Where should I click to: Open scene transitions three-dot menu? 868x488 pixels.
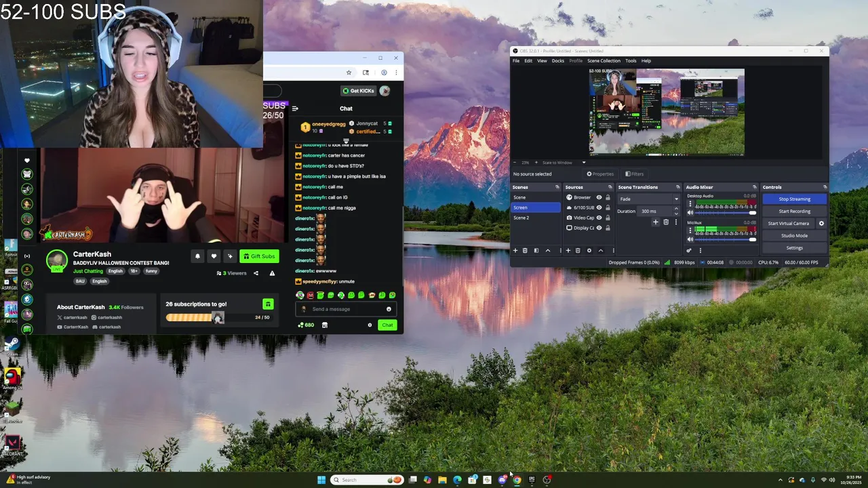click(676, 222)
